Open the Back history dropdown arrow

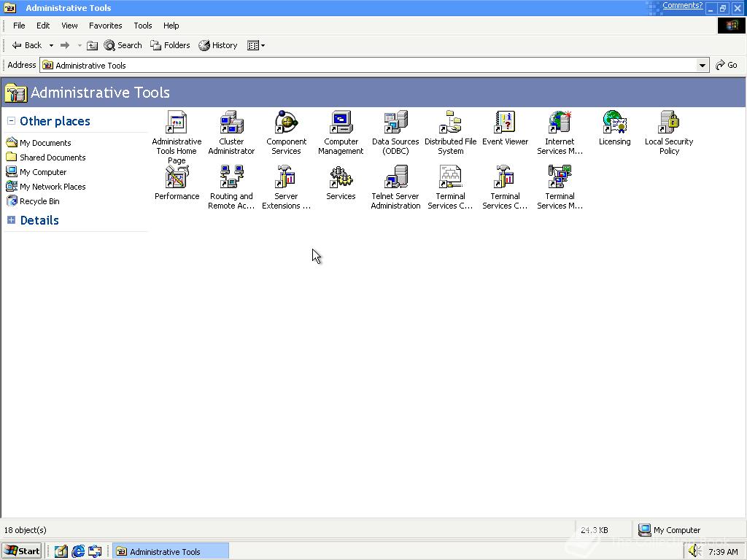(51, 46)
